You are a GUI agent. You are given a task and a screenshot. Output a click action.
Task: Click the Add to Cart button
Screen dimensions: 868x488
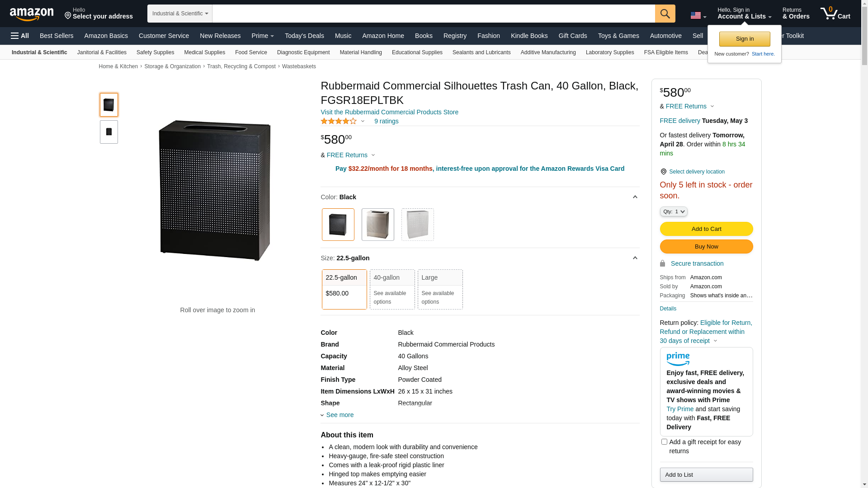click(706, 229)
